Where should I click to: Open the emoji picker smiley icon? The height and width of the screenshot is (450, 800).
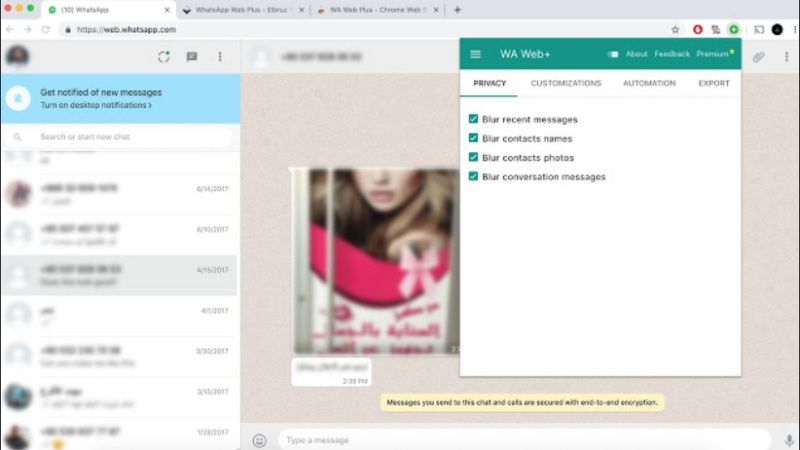coord(259,440)
